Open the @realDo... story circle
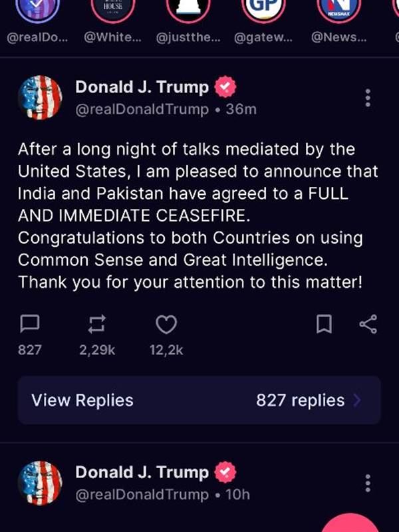 pyautogui.click(x=37, y=7)
